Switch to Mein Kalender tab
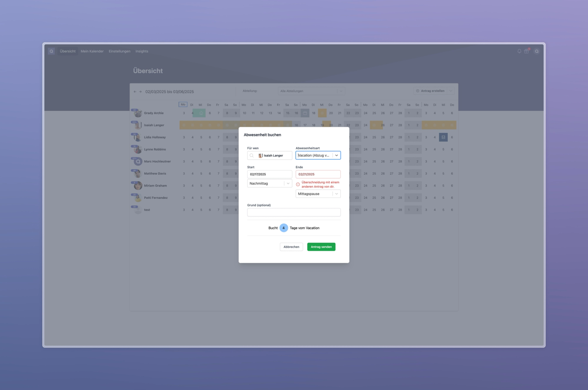The width and height of the screenshot is (588, 390). (x=92, y=51)
